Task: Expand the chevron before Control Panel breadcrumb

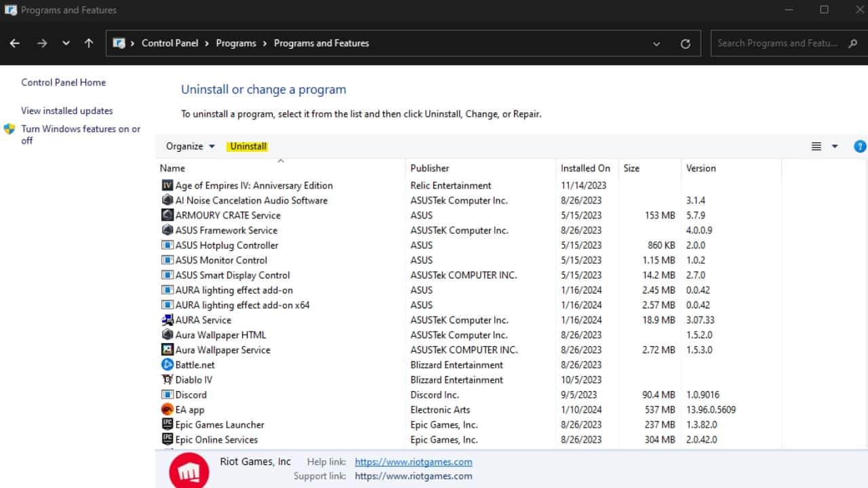Action: [133, 43]
